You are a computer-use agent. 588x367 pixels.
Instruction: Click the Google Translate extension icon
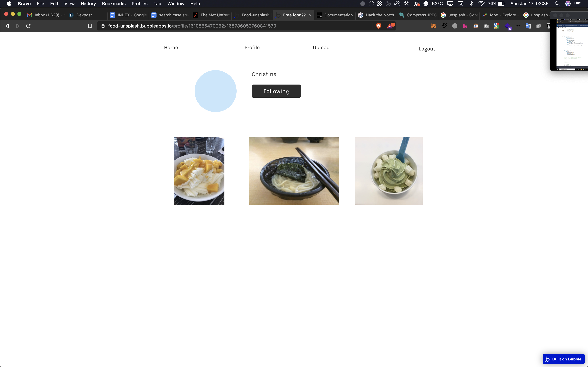[528, 26]
